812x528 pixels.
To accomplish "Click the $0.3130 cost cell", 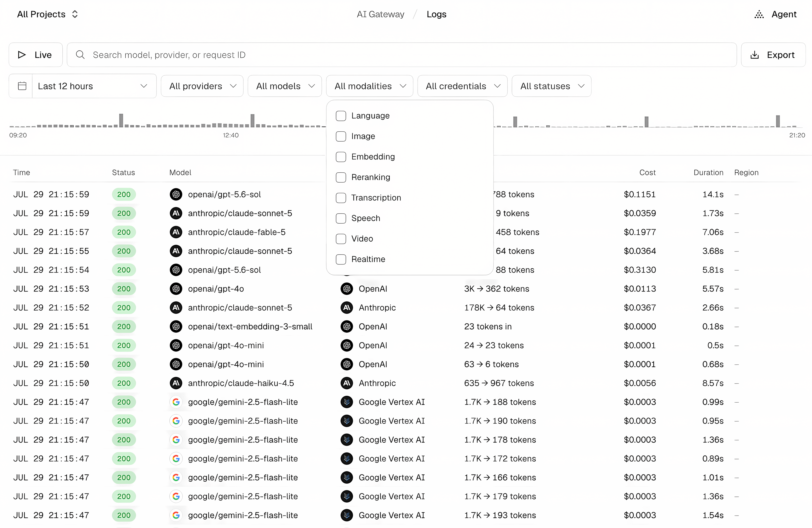I will tap(640, 270).
